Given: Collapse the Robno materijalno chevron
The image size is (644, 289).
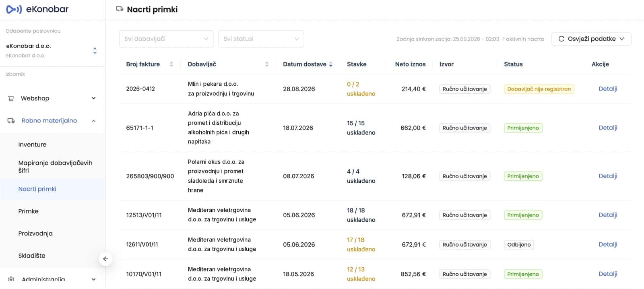Looking at the screenshot, I should point(94,121).
